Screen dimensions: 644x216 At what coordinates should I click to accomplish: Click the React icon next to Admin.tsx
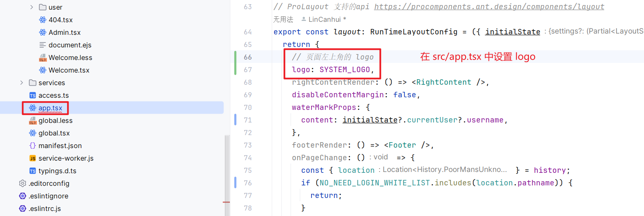click(x=42, y=32)
